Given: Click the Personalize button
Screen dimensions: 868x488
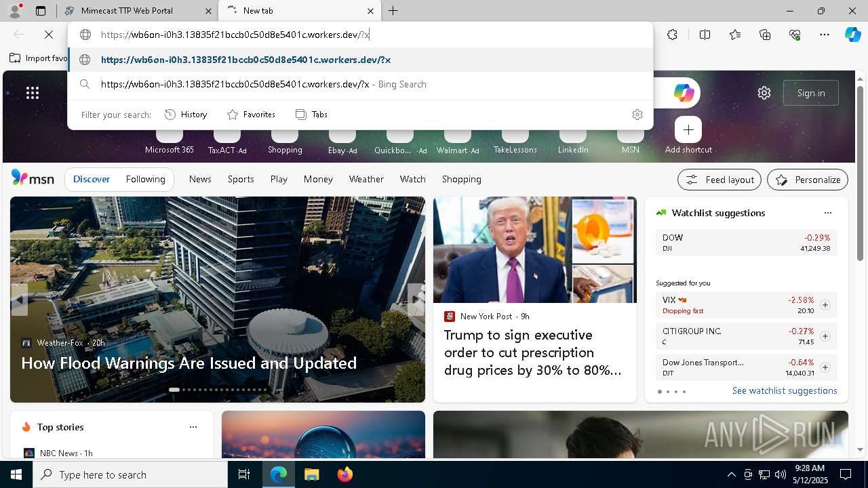Looking at the screenshot, I should point(808,180).
